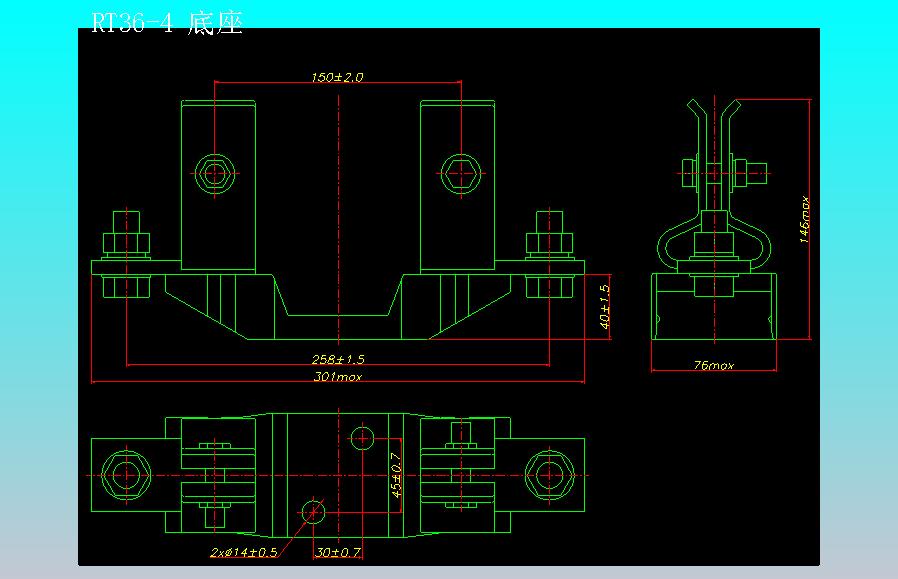This screenshot has width=898, height=579.
Task: Click the left terminal stud in front view
Action: pyautogui.click(x=127, y=254)
